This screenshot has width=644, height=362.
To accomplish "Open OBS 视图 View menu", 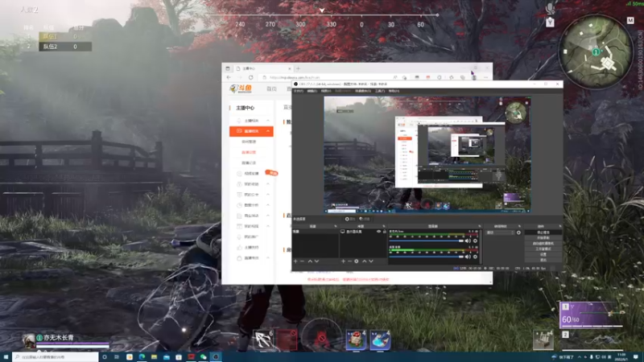I will 326,91.
